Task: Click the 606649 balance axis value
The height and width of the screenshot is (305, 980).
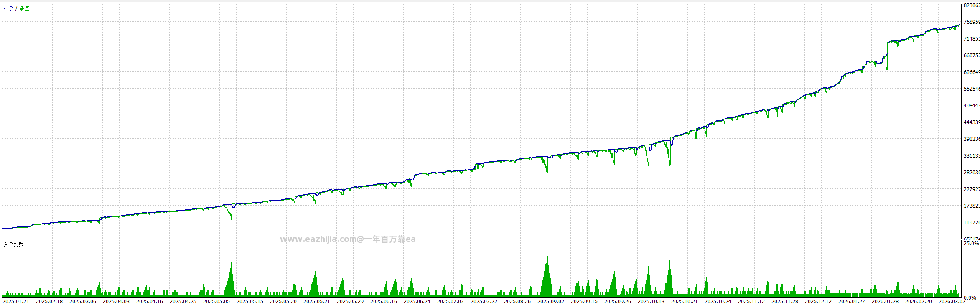Action: [x=972, y=72]
